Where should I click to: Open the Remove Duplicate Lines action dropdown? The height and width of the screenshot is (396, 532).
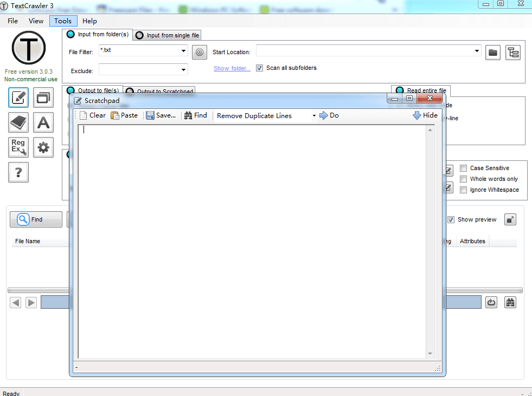314,115
